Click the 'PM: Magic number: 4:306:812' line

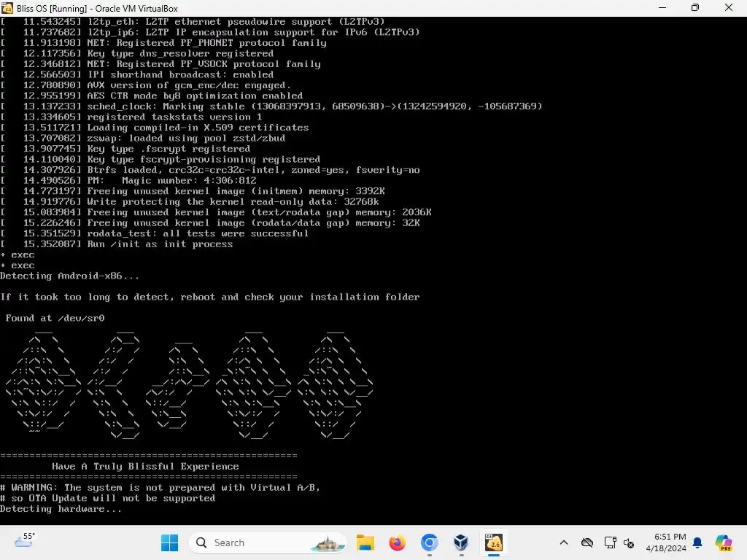[128, 181]
